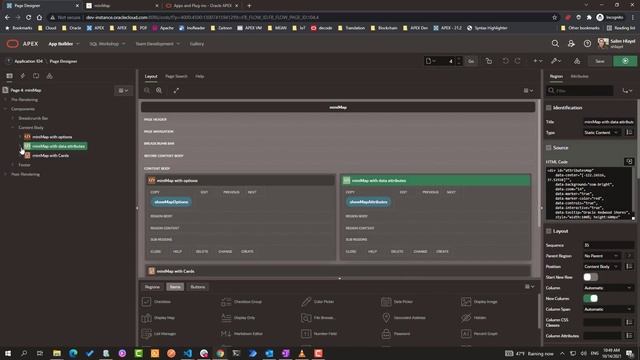The image size is (640, 360).
Task: Open the Create plus menu in toolbar
Action: (x=538, y=61)
